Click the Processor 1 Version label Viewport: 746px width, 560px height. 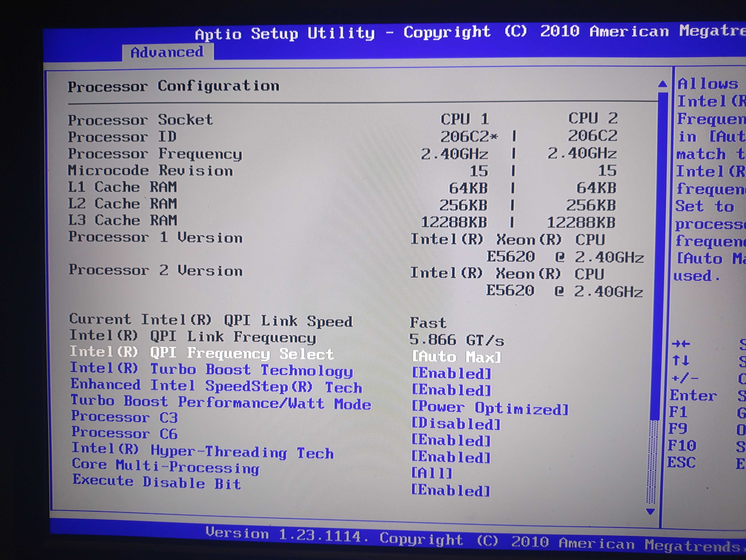156,237
